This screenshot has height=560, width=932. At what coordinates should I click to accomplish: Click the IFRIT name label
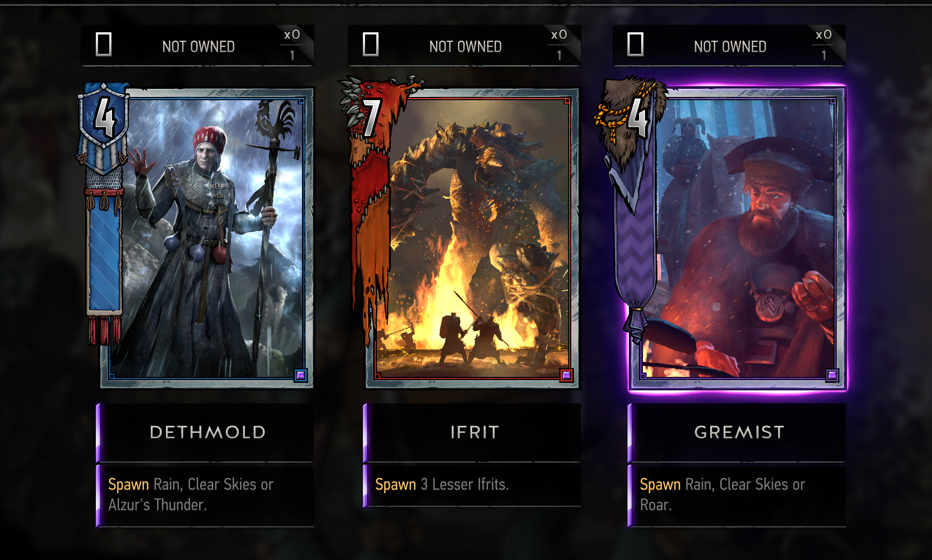(x=475, y=432)
